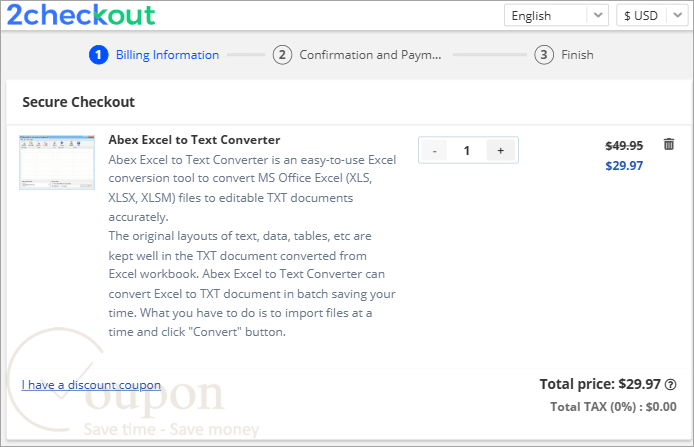The height and width of the screenshot is (447, 694).
Task: Click 'I have a discount coupon' link
Action: pyautogui.click(x=91, y=385)
